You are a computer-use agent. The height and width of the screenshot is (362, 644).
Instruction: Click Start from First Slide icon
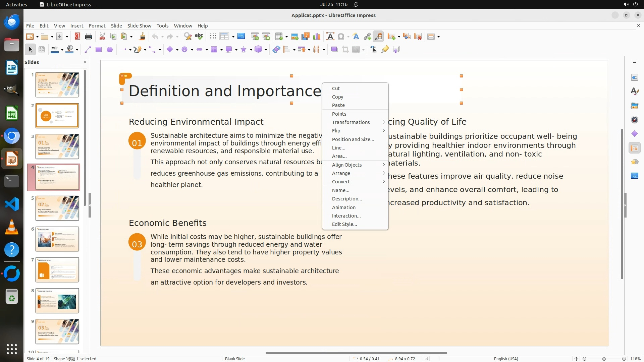click(255, 37)
